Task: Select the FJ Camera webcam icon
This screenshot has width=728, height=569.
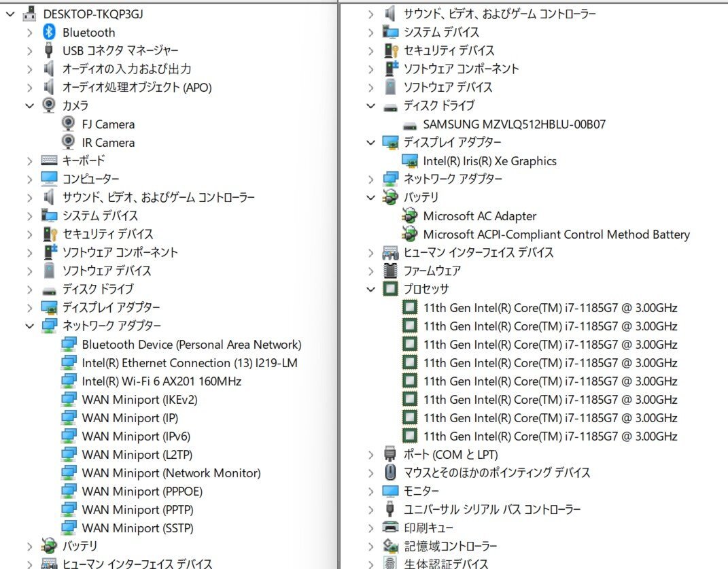Action: tap(68, 124)
